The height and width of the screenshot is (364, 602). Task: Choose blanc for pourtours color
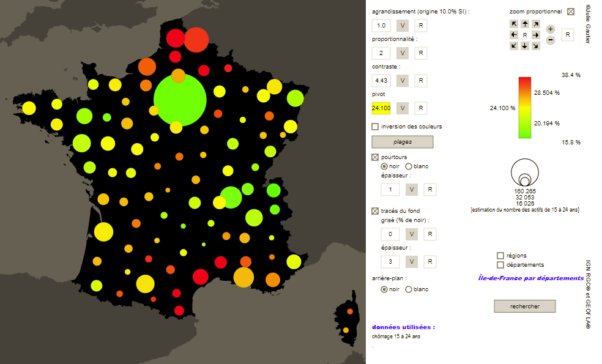[409, 166]
